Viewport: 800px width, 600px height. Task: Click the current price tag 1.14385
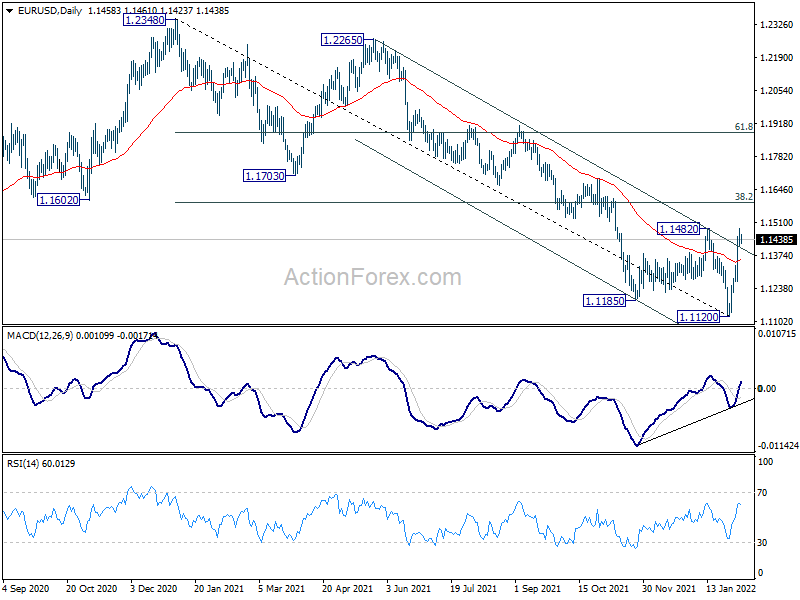[776, 239]
